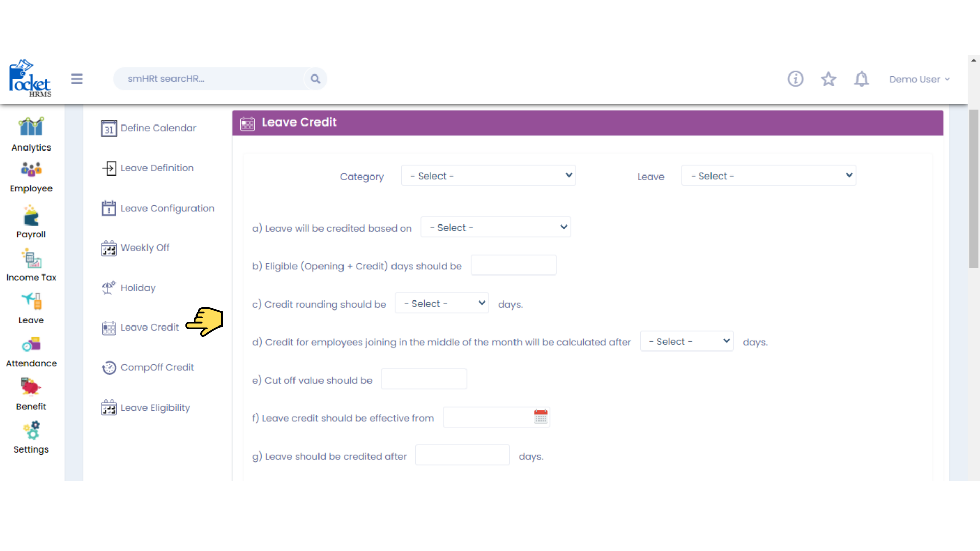
Task: Click the Leave Eligibility icon
Action: (109, 408)
